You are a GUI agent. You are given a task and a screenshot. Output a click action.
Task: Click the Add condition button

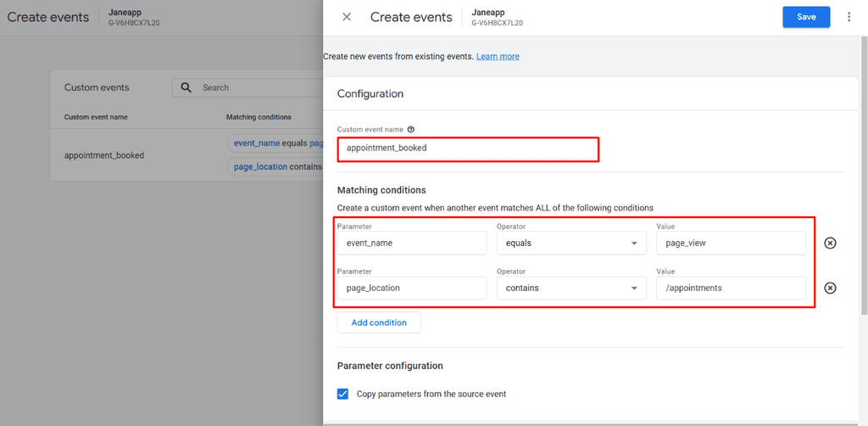379,322
